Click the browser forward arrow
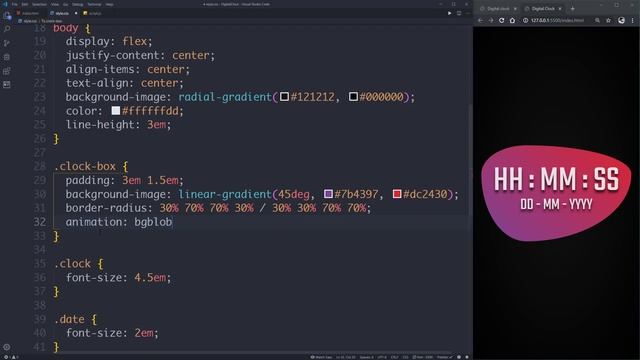This screenshot has height=360, width=640. click(x=491, y=20)
